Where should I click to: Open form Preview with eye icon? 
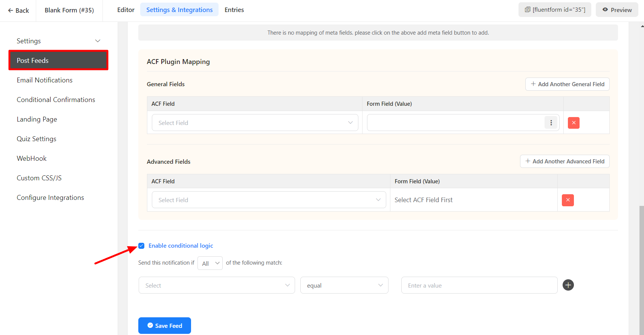(616, 10)
